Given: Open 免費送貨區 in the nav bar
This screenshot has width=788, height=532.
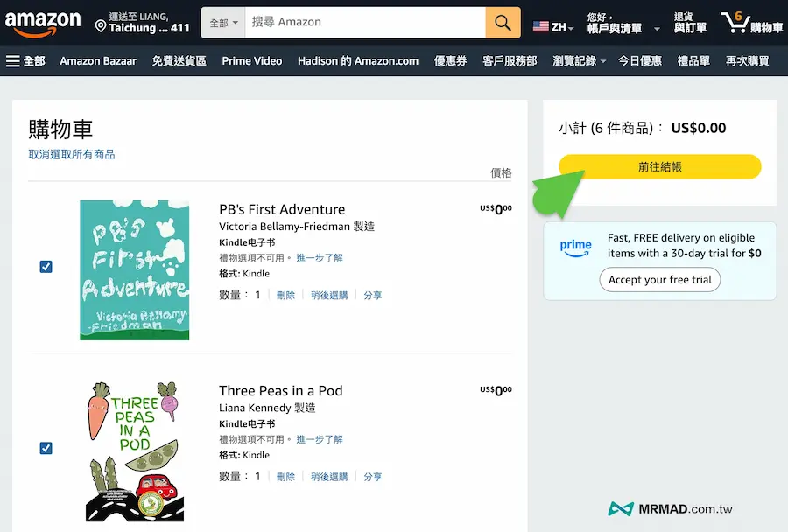Looking at the screenshot, I should [x=179, y=61].
